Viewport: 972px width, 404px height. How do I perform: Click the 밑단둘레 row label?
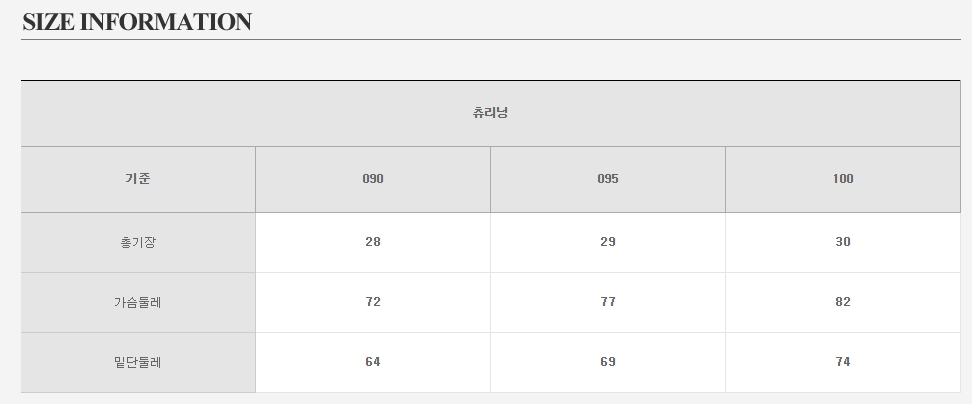(x=138, y=362)
